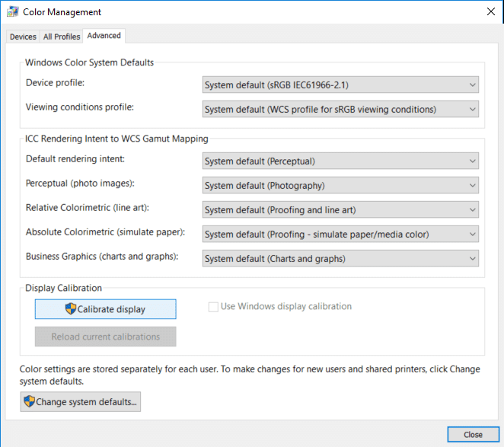
Task: Open Relative Colorimetric (line art) dropdown
Action: pyautogui.click(x=340, y=209)
